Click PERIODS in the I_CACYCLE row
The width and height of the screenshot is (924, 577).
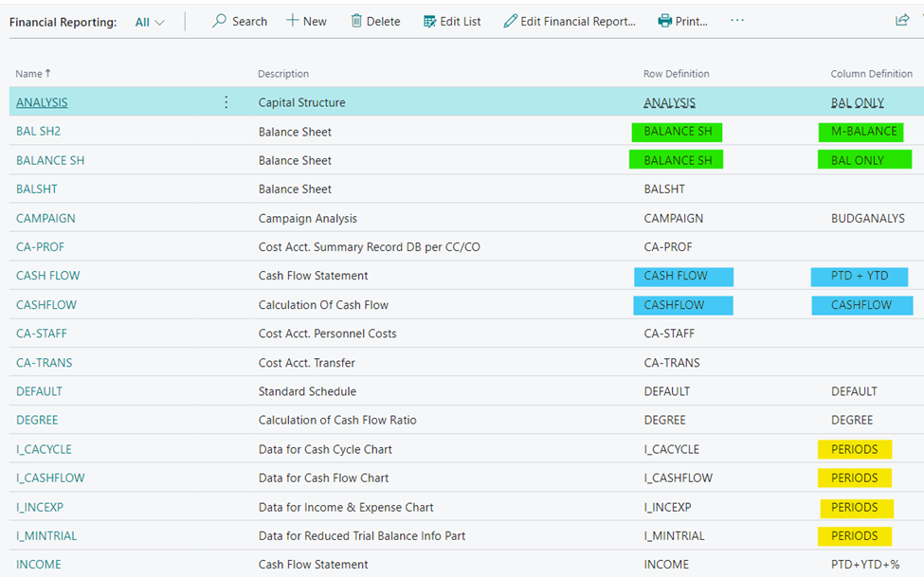coord(855,449)
